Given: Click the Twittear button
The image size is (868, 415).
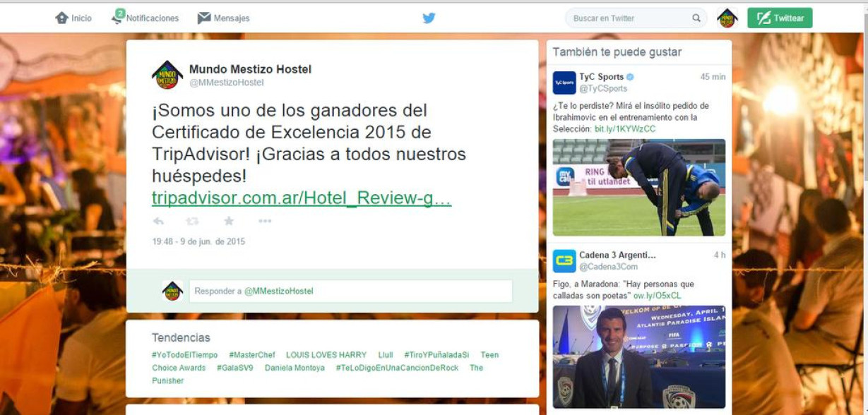Looking at the screenshot, I should [780, 18].
